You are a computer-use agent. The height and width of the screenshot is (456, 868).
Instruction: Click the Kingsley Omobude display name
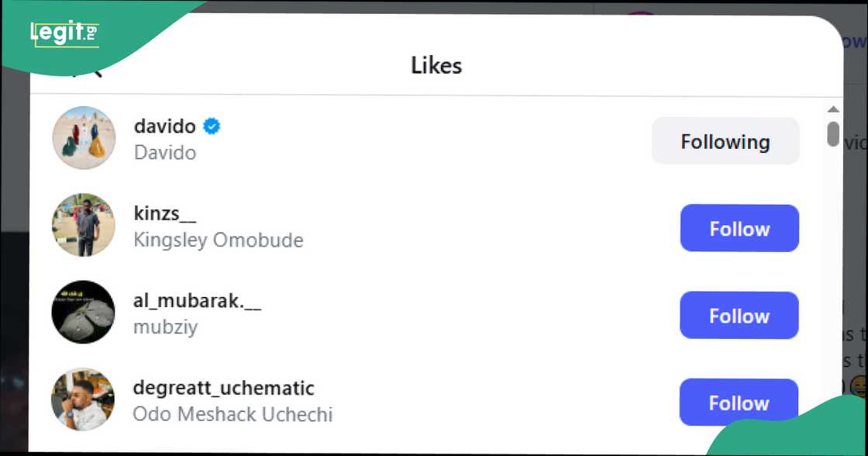click(218, 240)
